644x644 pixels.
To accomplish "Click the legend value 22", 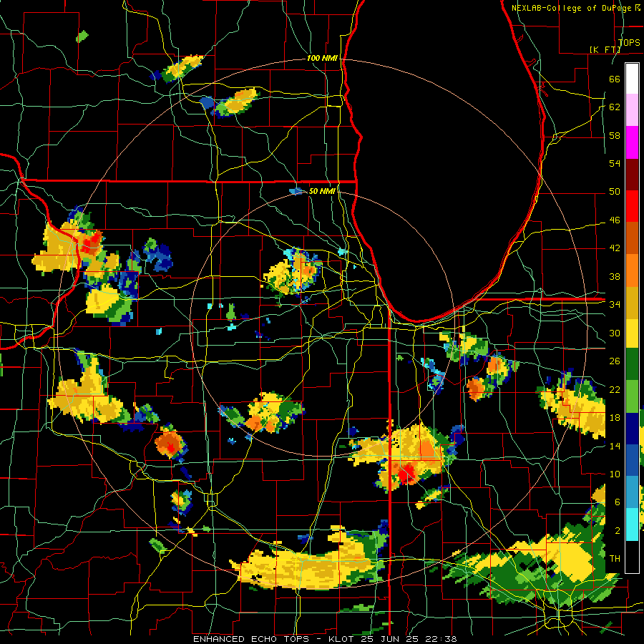I will 615,389.
